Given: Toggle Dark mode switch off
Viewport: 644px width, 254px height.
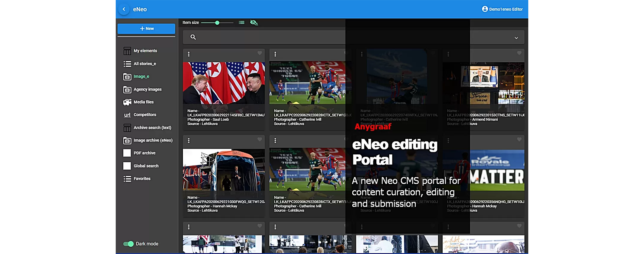Looking at the screenshot, I should [x=129, y=244].
